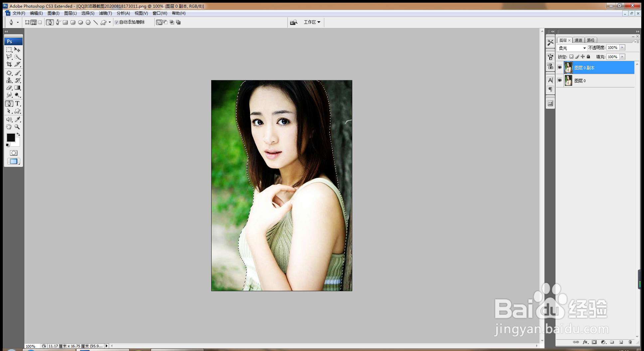Image resolution: width=644 pixels, height=351 pixels.
Task: Select the Rectangular Marquee tool
Action: click(9, 50)
